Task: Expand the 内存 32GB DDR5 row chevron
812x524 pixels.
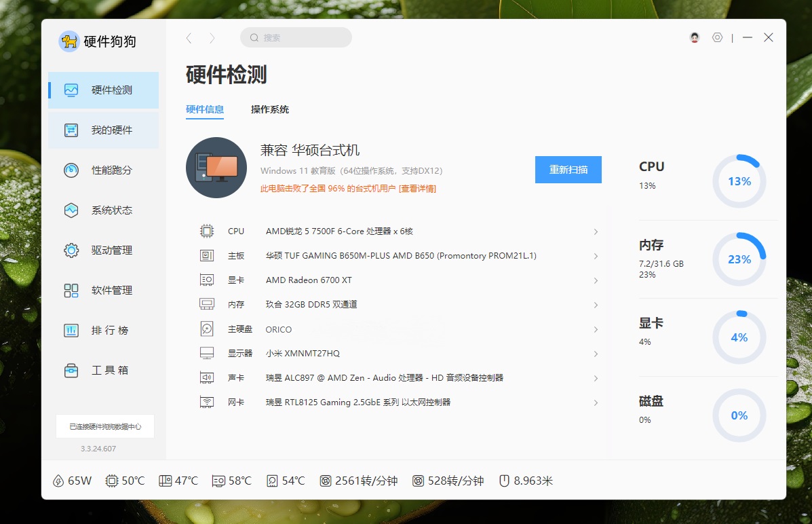Action: (596, 305)
